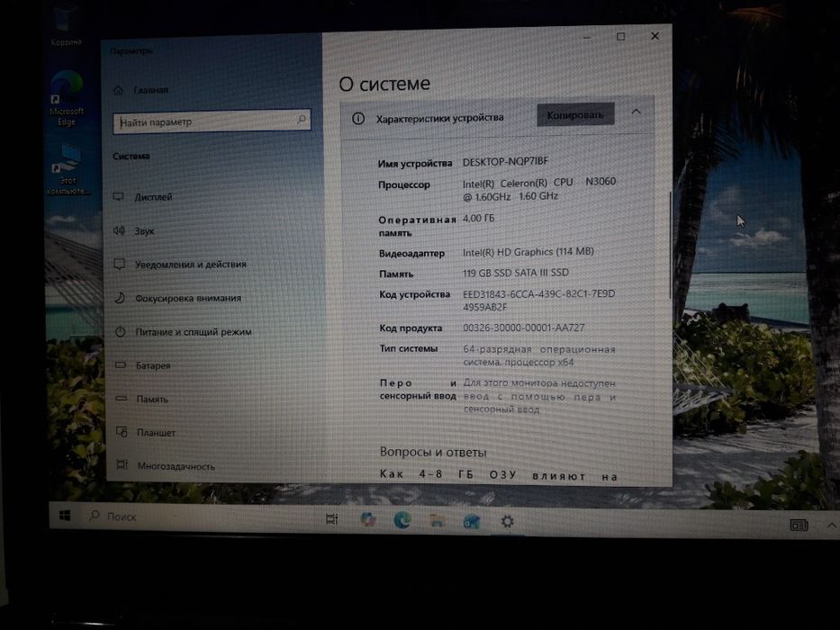840x630 pixels.
Task: Click the Battery (Батарея) icon
Action: click(121, 365)
